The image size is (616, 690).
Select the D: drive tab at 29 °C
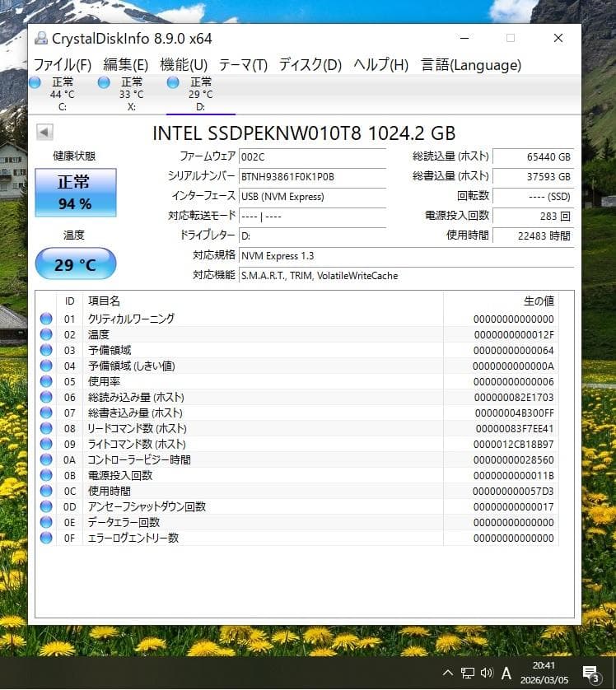pyautogui.click(x=200, y=94)
